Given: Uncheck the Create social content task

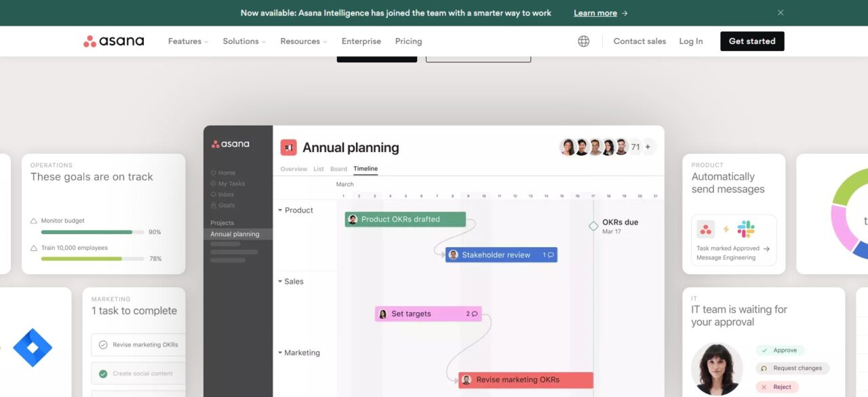Looking at the screenshot, I should pos(103,373).
